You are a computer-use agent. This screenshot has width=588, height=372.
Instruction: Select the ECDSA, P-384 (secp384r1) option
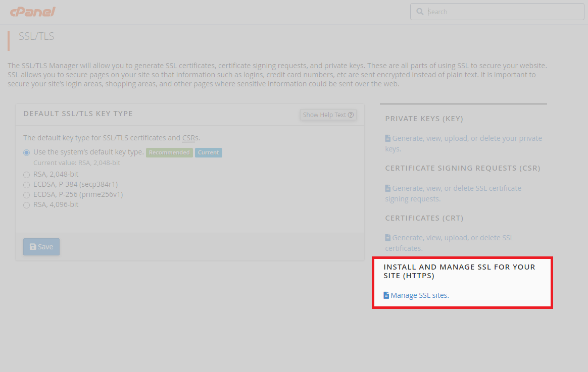pyautogui.click(x=26, y=184)
